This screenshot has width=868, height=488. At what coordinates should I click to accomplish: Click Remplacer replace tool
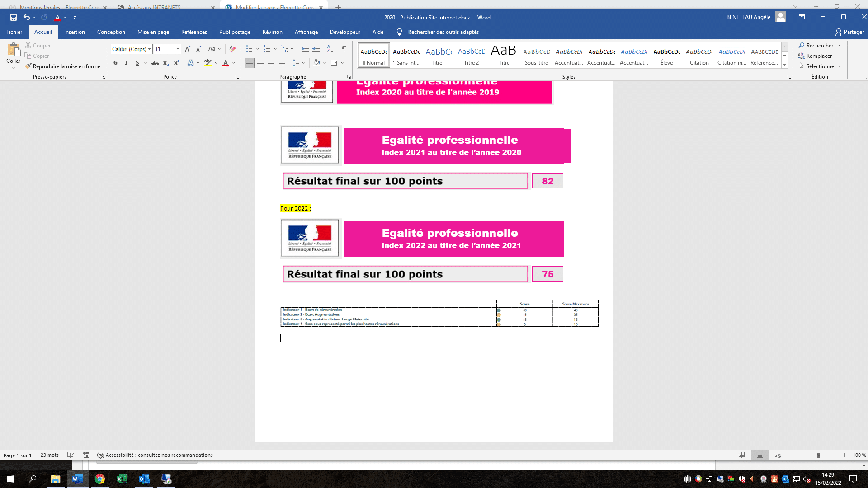815,56
